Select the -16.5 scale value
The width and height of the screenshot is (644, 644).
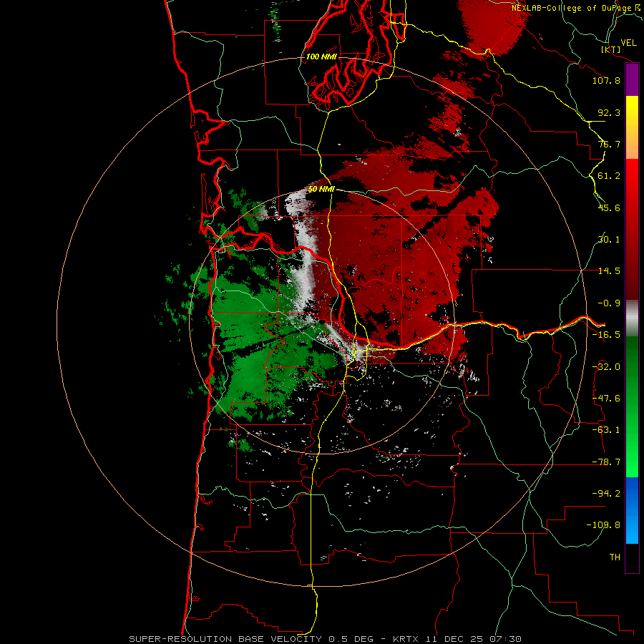[x=606, y=335]
